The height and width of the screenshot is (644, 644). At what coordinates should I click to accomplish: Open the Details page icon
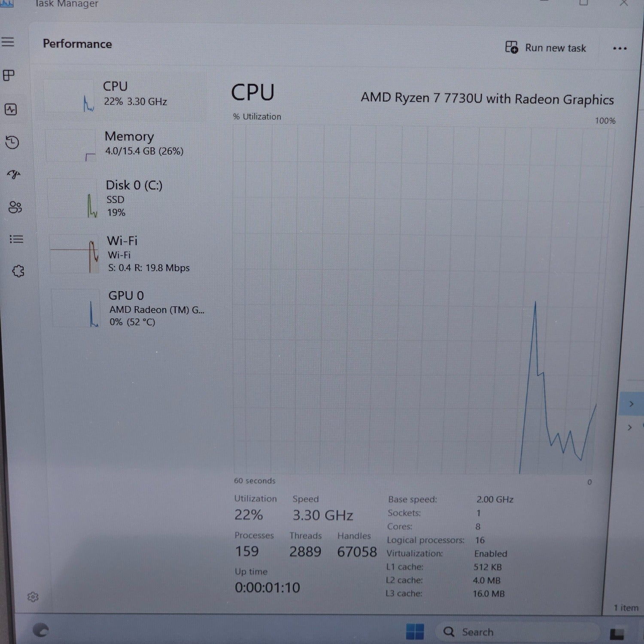point(16,239)
